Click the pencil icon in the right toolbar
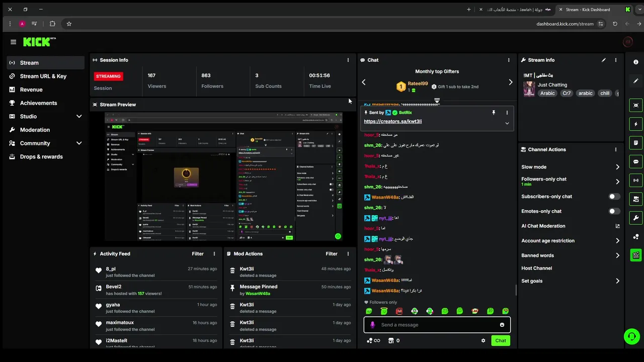644x362 pixels. [636, 80]
